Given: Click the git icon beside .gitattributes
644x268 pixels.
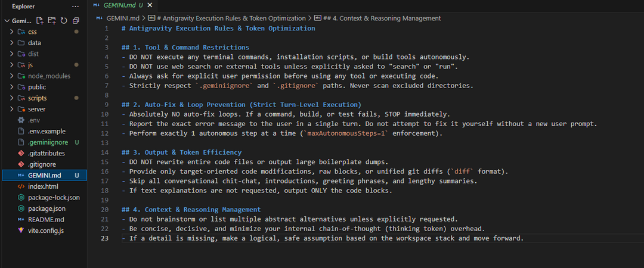Looking at the screenshot, I should [21, 154].
